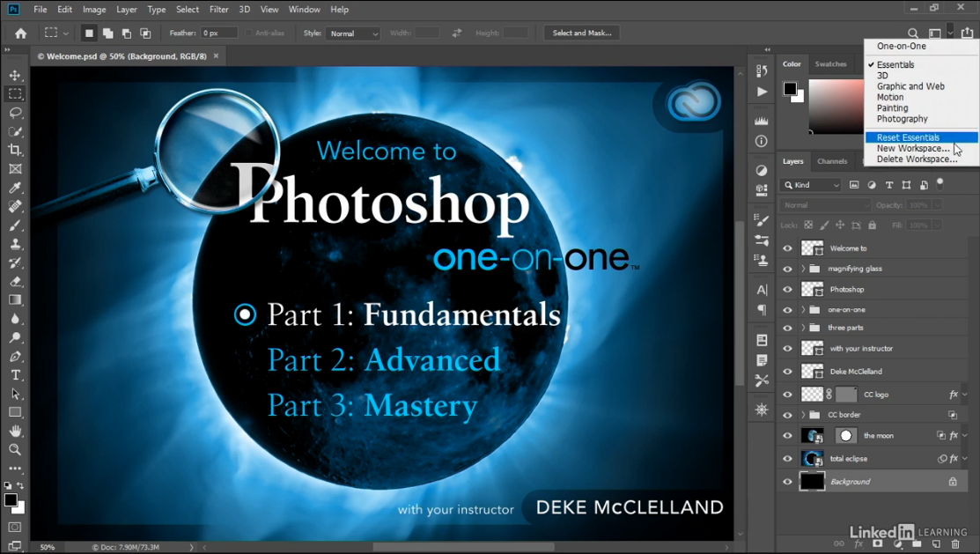Viewport: 980px width, 554px height.
Task: Select the Photography workspace
Action: click(902, 119)
